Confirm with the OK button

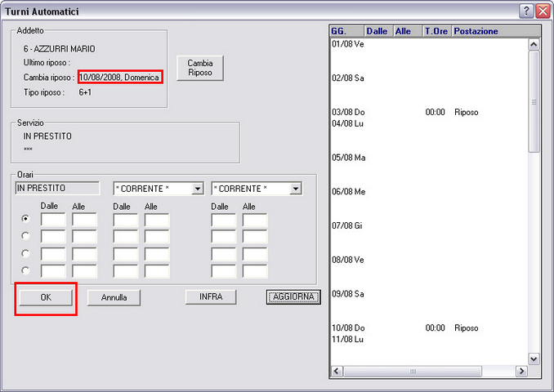coord(46,297)
